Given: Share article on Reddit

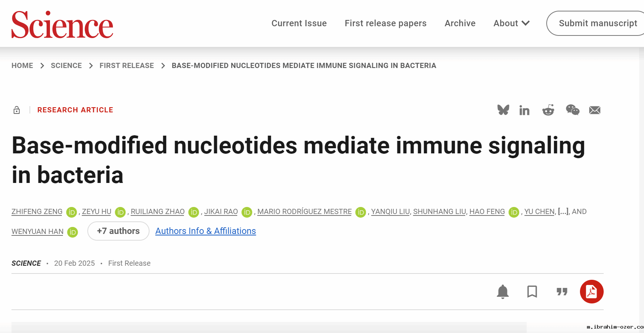Looking at the screenshot, I should pos(548,110).
